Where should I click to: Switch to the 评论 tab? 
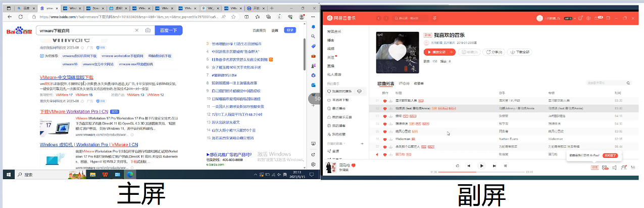[x=404, y=83]
